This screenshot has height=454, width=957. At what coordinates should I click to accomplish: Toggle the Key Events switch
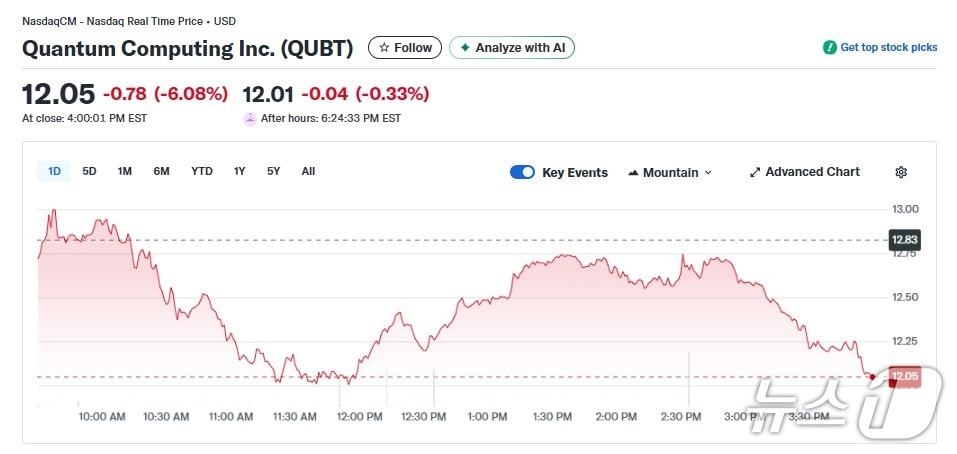(x=522, y=172)
